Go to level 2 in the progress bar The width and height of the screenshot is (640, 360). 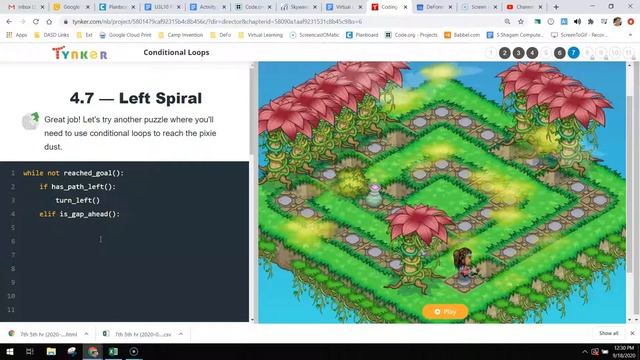pyautogui.click(x=504, y=53)
